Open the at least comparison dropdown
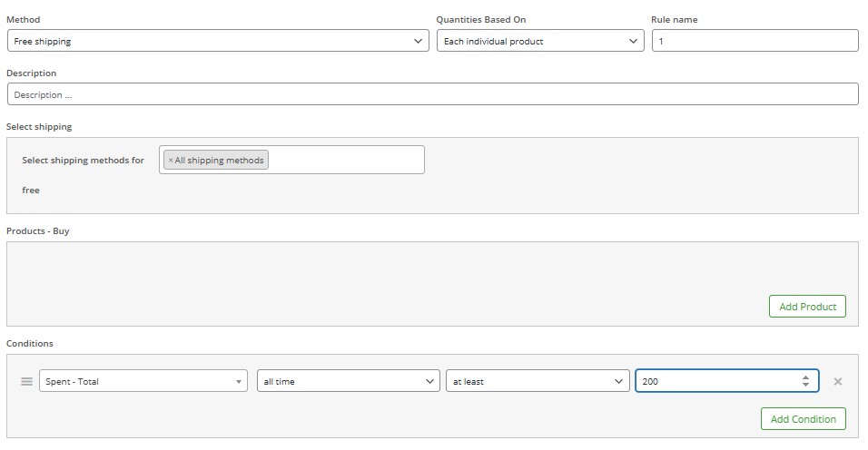Image resolution: width=868 pixels, height=450 pixels. (x=538, y=381)
